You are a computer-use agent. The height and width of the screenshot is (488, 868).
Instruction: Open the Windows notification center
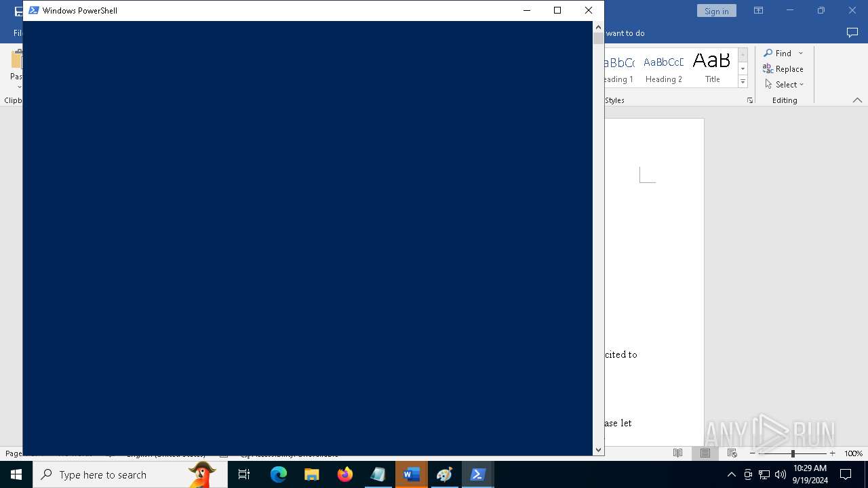coord(846,474)
